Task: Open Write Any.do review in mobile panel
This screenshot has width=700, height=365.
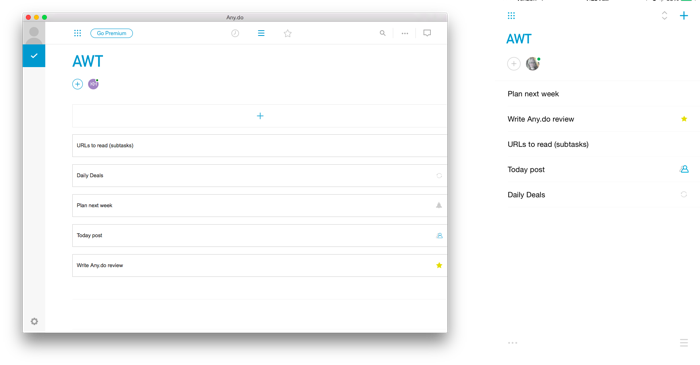Action: pos(598,119)
